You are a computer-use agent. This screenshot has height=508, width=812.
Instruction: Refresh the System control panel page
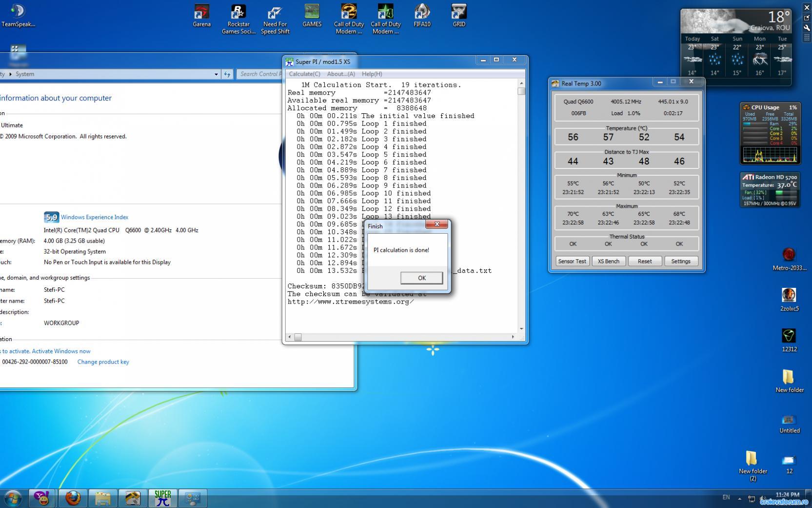click(227, 74)
